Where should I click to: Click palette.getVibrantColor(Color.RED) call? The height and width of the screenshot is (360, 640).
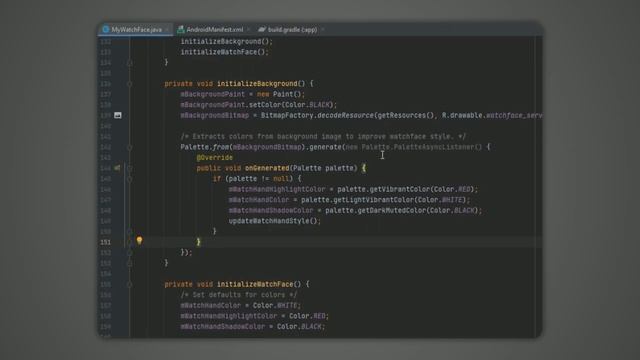pos(407,189)
